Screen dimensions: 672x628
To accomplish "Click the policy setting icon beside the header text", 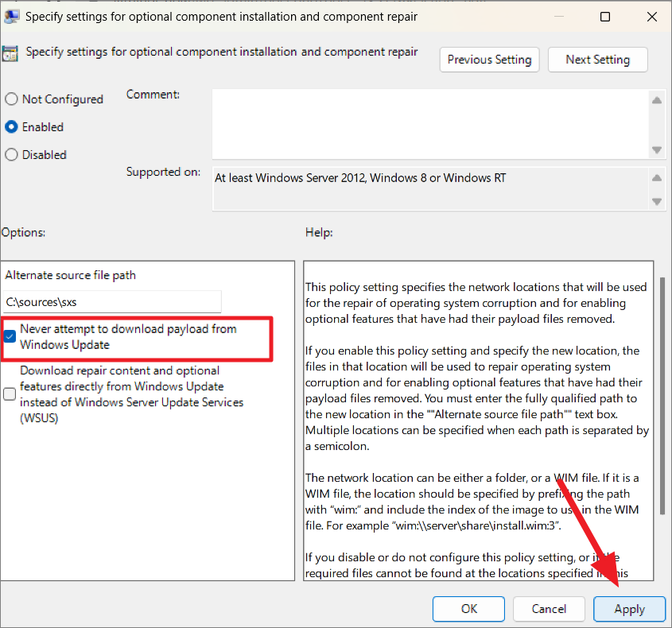I will (12, 52).
